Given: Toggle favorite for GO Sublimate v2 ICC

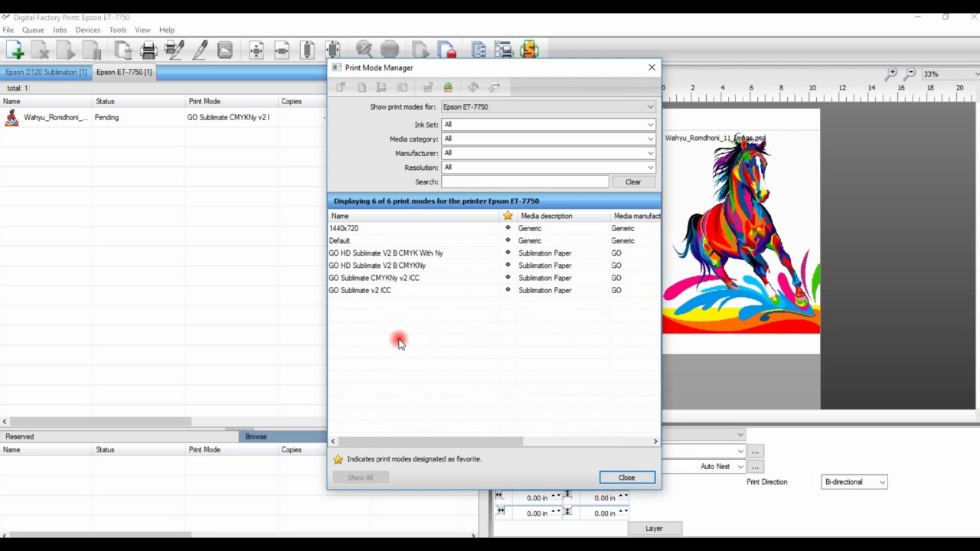Looking at the screenshot, I should (508, 290).
